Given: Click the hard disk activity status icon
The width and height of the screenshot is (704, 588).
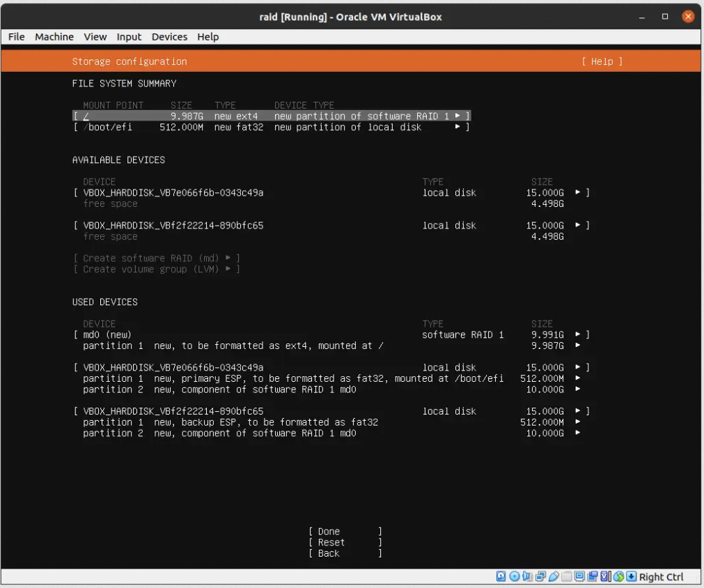Looking at the screenshot, I should [501, 576].
